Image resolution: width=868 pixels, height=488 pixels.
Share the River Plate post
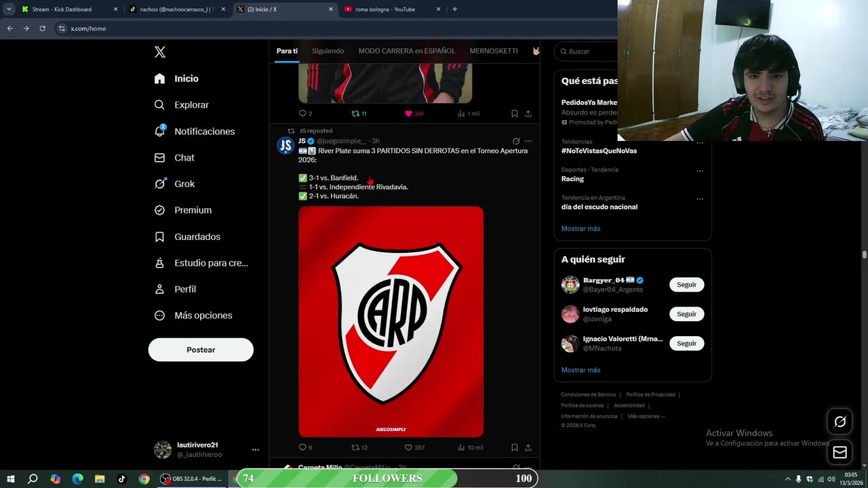(528, 447)
